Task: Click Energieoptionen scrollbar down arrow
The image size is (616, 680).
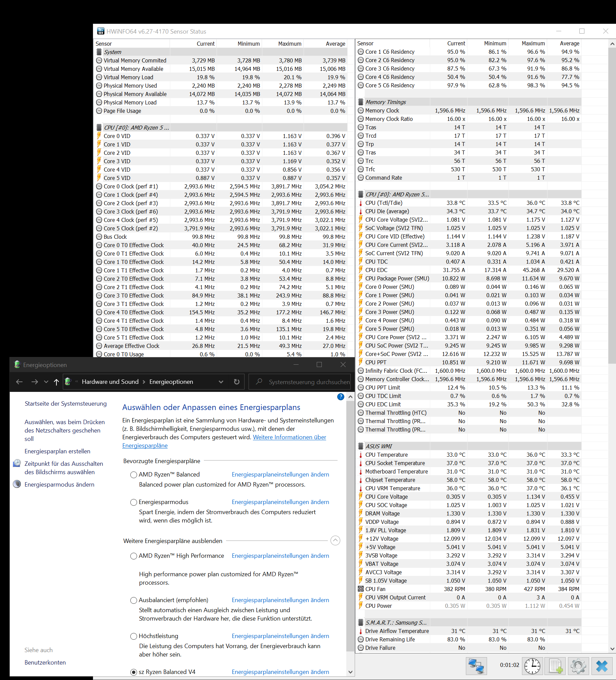Action: 350,672
